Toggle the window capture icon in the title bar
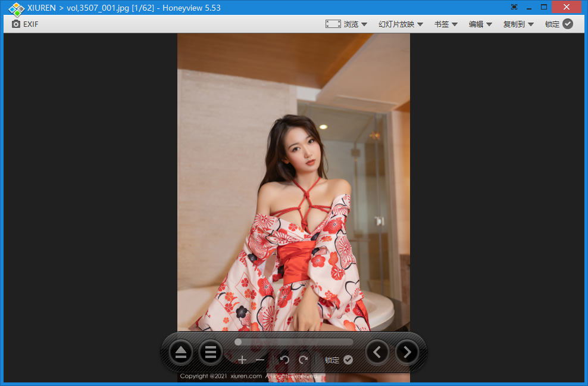This screenshot has width=588, height=386. pos(514,7)
